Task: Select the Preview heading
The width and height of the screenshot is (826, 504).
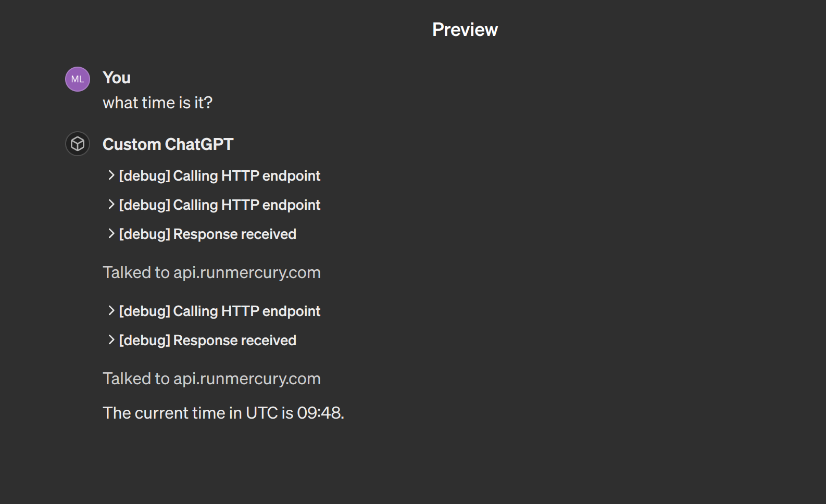Action: coord(465,30)
